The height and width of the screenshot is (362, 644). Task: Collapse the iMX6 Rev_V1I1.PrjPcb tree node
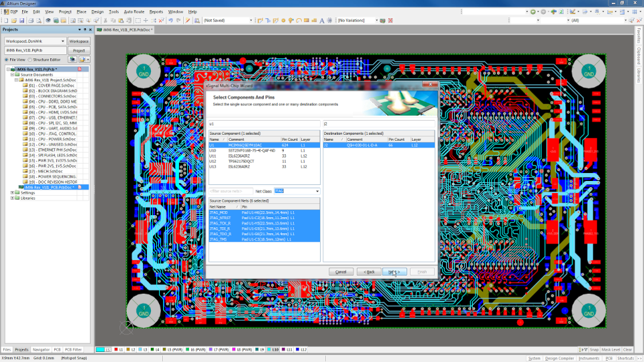tap(8, 69)
